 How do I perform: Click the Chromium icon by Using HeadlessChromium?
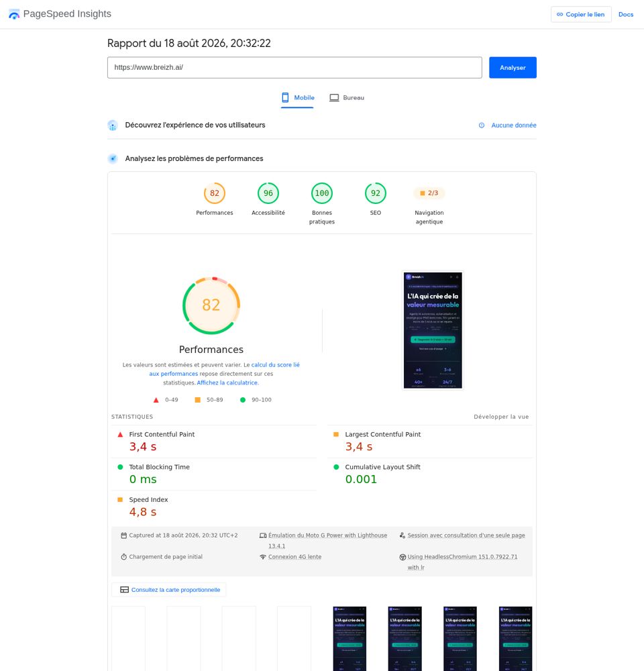402,557
